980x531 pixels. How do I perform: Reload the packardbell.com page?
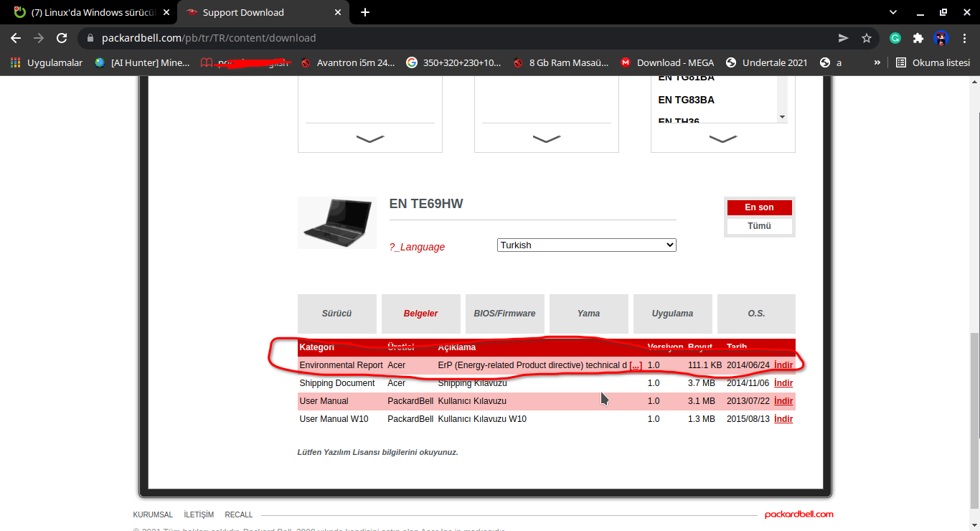62,38
